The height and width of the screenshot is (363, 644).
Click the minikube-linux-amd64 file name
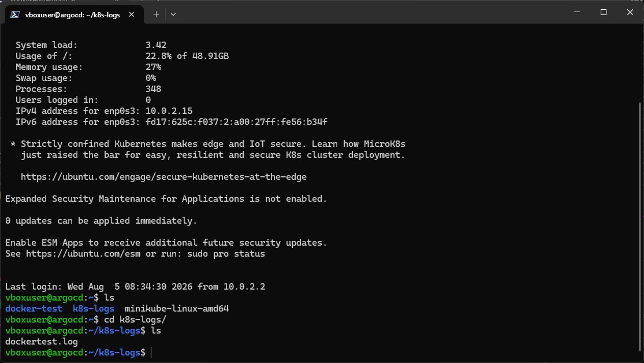click(177, 308)
